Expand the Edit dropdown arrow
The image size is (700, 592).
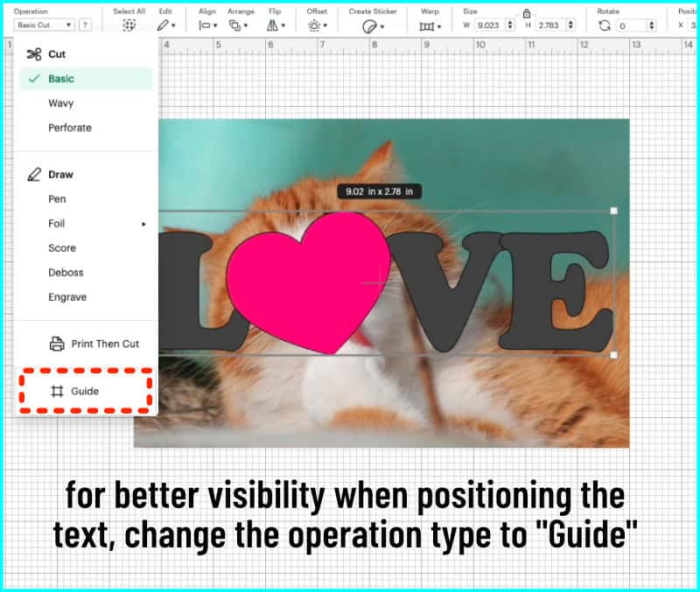pyautogui.click(x=173, y=26)
